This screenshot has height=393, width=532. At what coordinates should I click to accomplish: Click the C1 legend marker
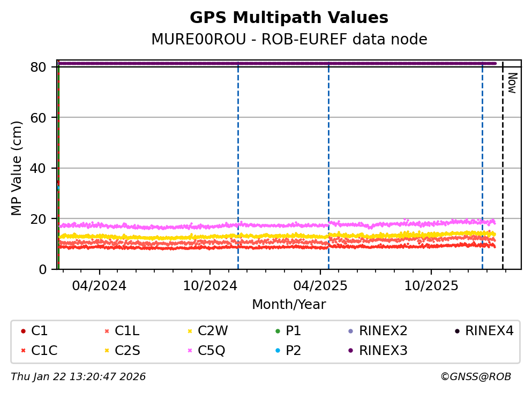[23, 331]
